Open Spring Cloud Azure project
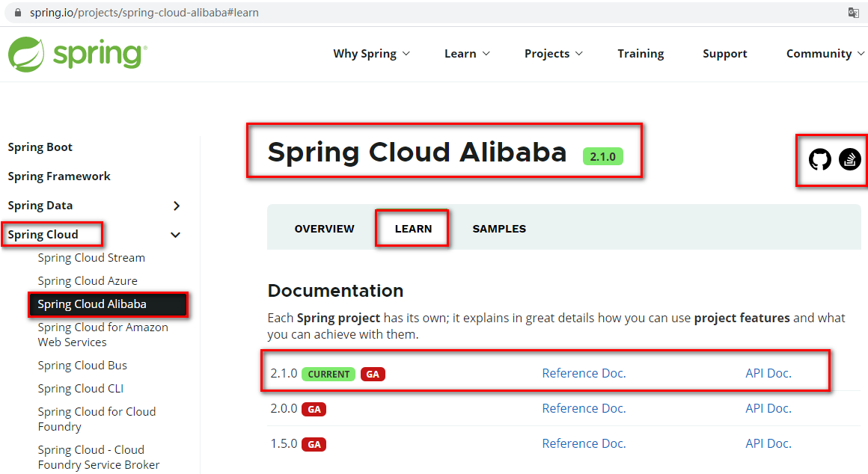The image size is (868, 474). click(x=88, y=281)
